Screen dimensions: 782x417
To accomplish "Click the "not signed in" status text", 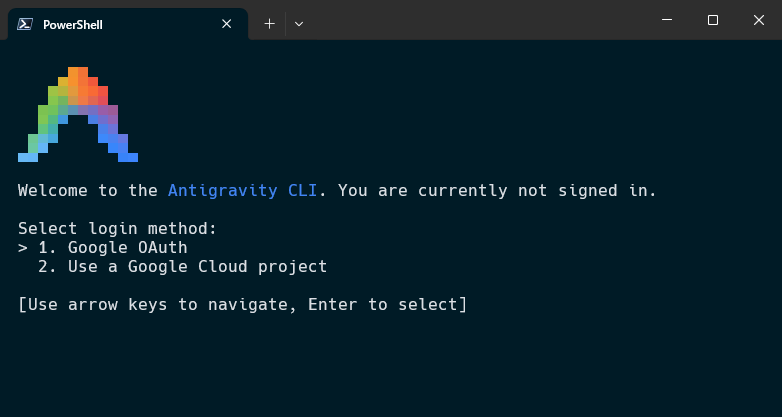I will (x=586, y=191).
